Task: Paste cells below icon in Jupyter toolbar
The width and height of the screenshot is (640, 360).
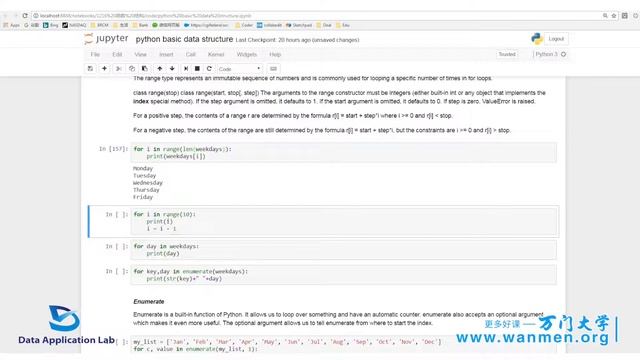Action: 144,69
